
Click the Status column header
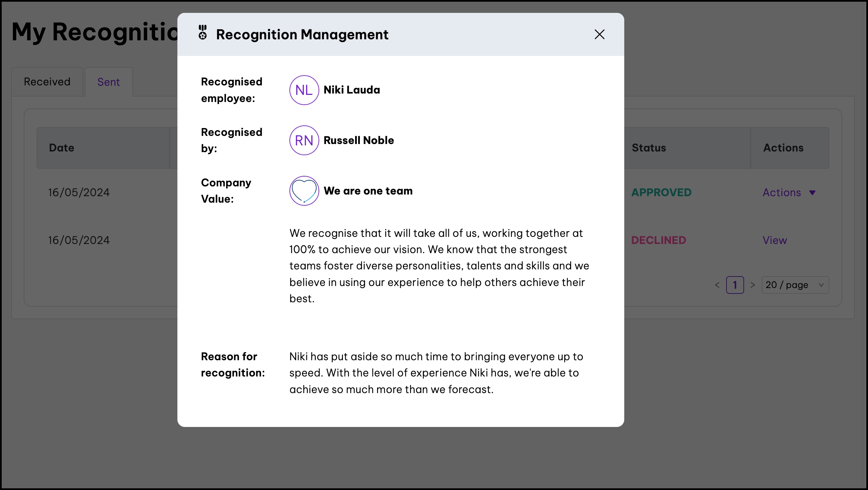[x=649, y=148]
